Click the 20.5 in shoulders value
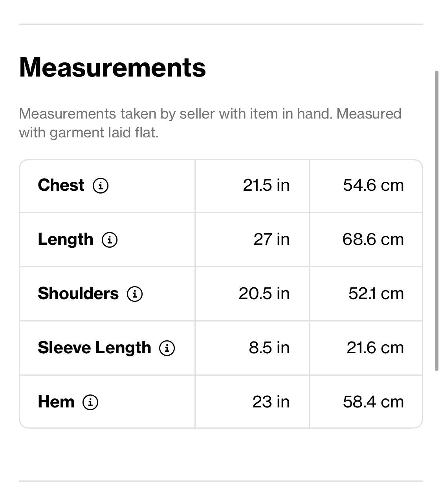Image resolution: width=442 pixels, height=504 pixels. (264, 294)
